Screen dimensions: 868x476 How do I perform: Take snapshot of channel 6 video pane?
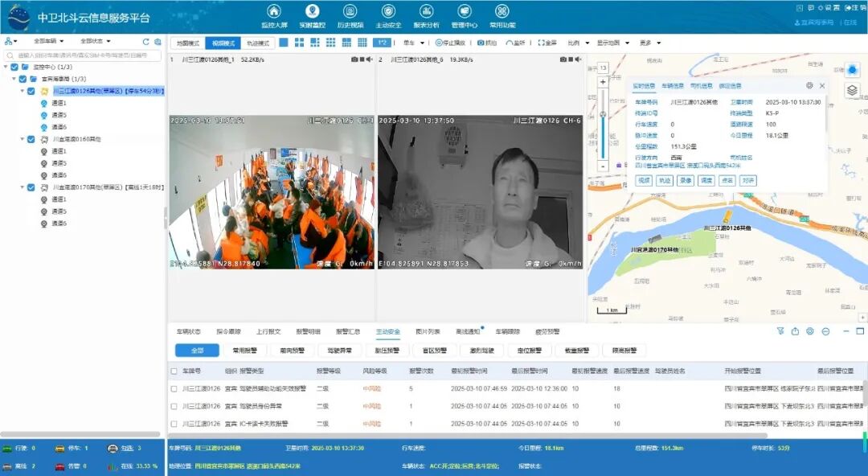[563, 59]
